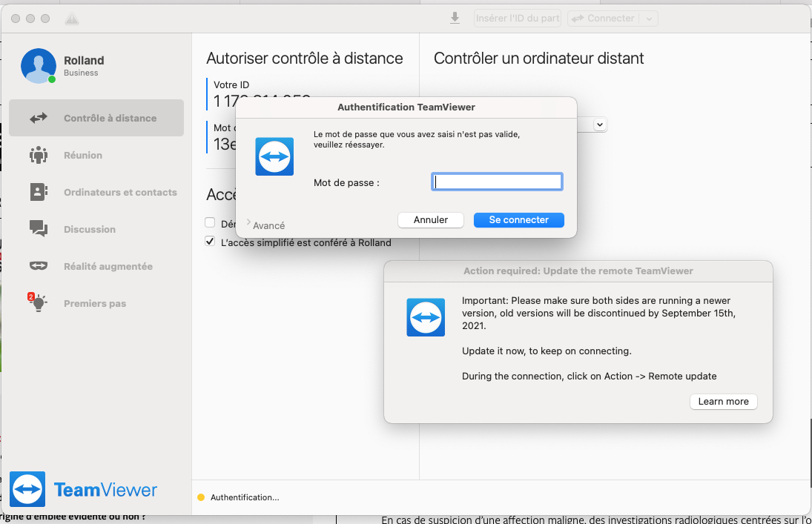This screenshot has width=812, height=524.
Task: Click the augmented reality glasses icon
Action: pos(39,266)
